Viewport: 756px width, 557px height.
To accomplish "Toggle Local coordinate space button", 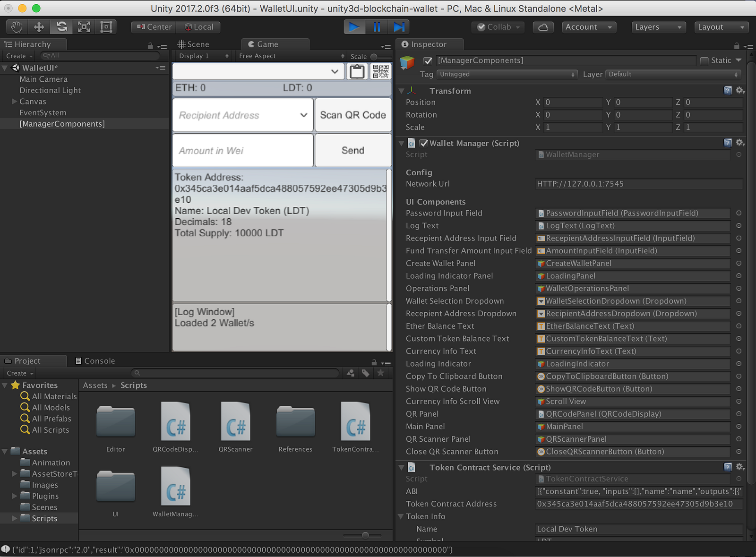I will tap(198, 27).
